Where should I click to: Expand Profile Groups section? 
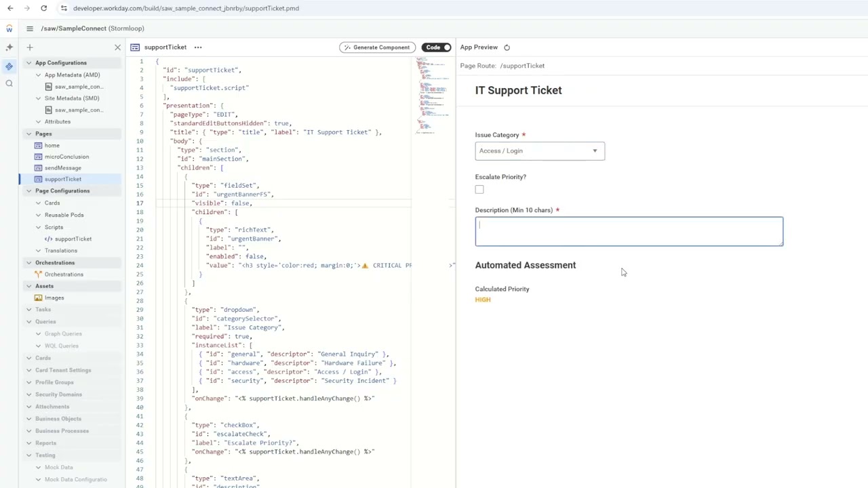click(29, 382)
